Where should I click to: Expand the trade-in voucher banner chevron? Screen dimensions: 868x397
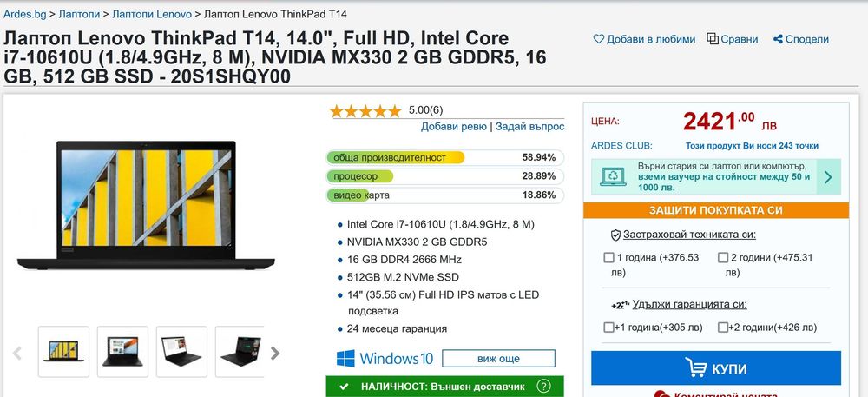827,177
